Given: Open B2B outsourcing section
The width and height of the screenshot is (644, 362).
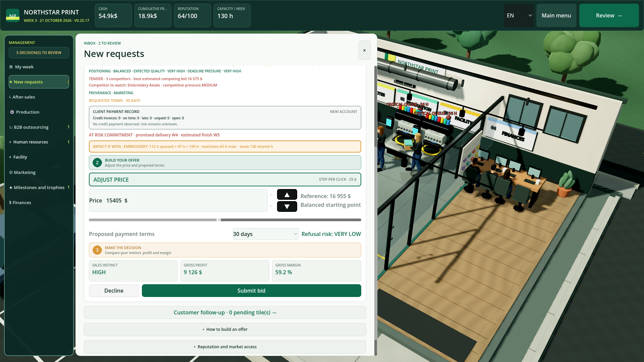Looking at the screenshot, I should [x=39, y=127].
